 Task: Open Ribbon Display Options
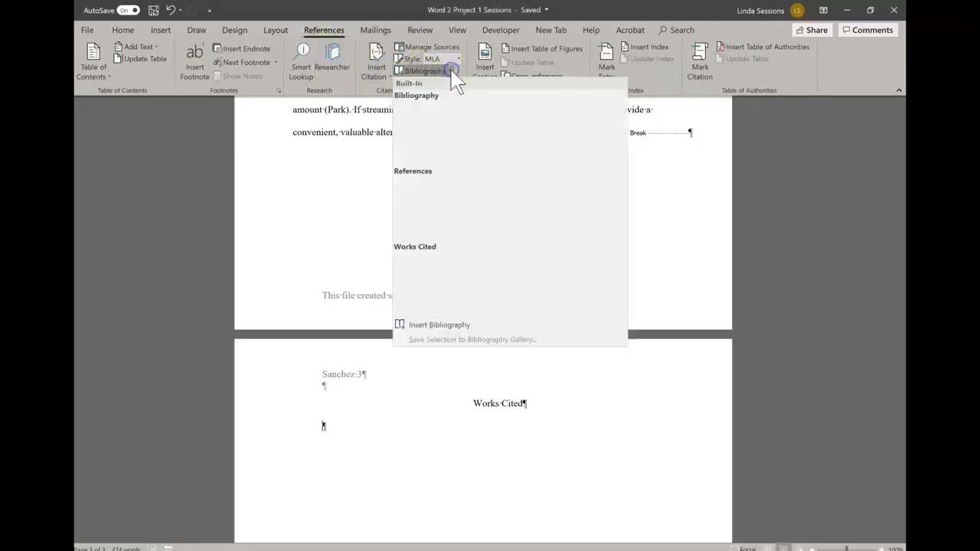click(x=823, y=10)
